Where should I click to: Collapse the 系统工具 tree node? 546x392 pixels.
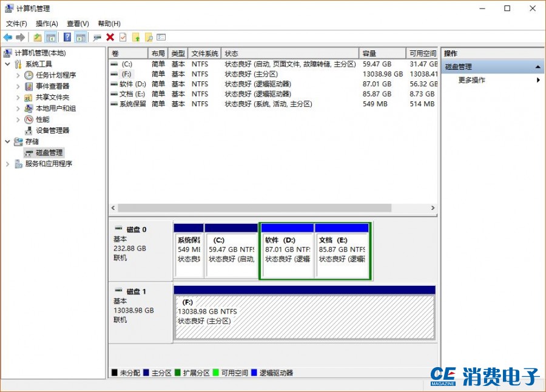[x=8, y=64]
